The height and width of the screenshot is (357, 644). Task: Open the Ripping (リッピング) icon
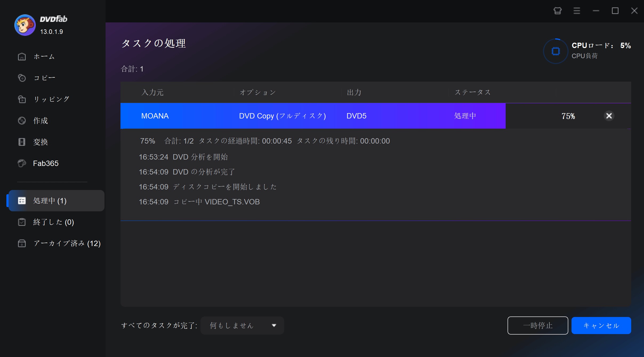[x=22, y=99]
